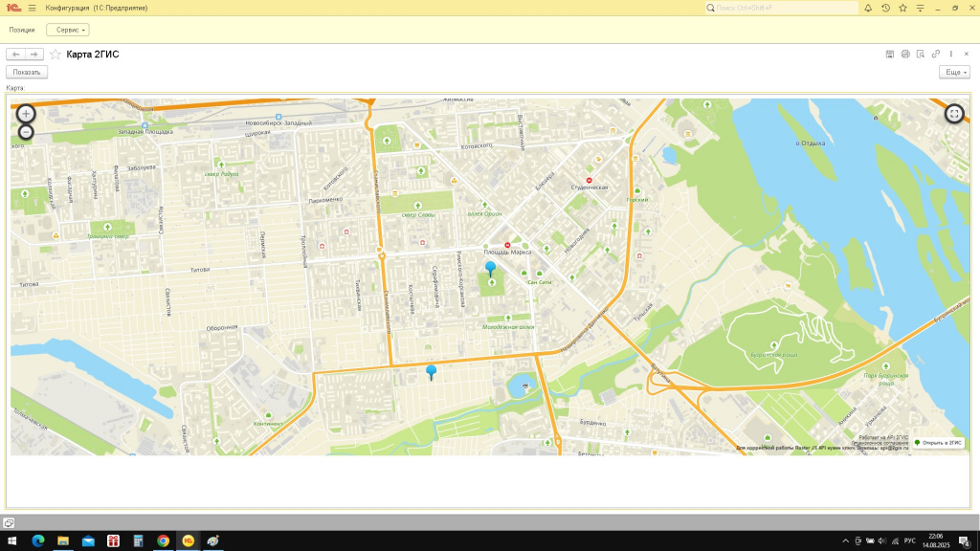Print the current form
Viewport: 980px width, 551px height.
tap(905, 55)
